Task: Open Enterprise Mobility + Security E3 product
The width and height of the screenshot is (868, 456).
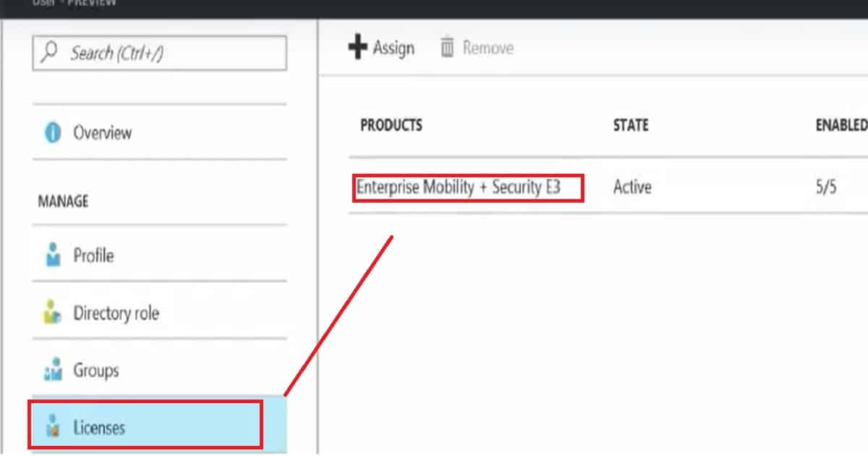Action: tap(459, 187)
